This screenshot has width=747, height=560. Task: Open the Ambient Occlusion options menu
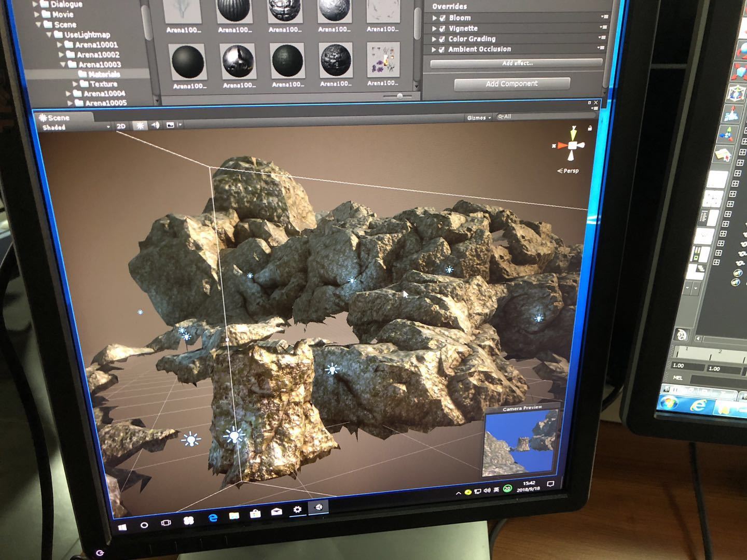click(601, 47)
